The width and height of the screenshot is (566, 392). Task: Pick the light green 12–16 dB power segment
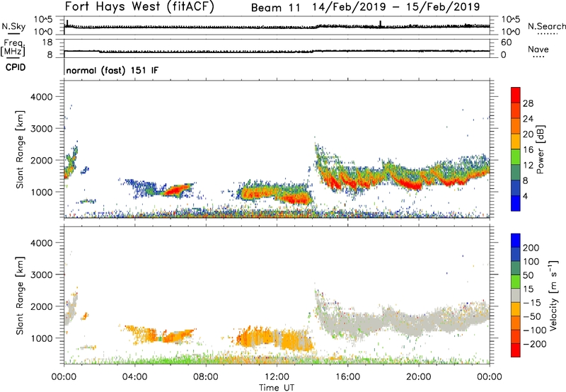pyautogui.click(x=516, y=157)
